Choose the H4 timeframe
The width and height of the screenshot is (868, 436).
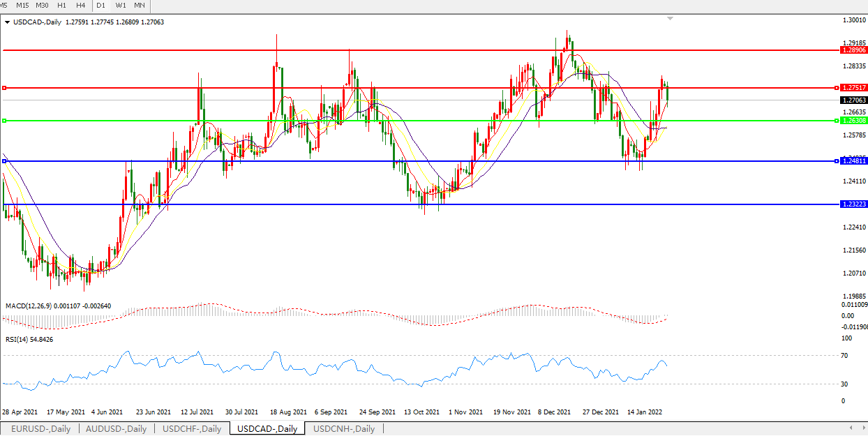tap(81, 5)
